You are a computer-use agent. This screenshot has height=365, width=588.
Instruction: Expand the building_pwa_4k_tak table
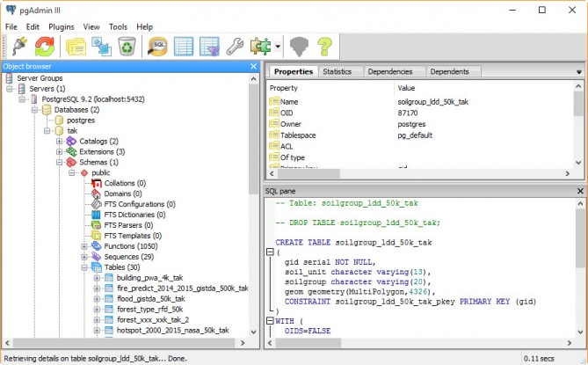click(x=97, y=278)
